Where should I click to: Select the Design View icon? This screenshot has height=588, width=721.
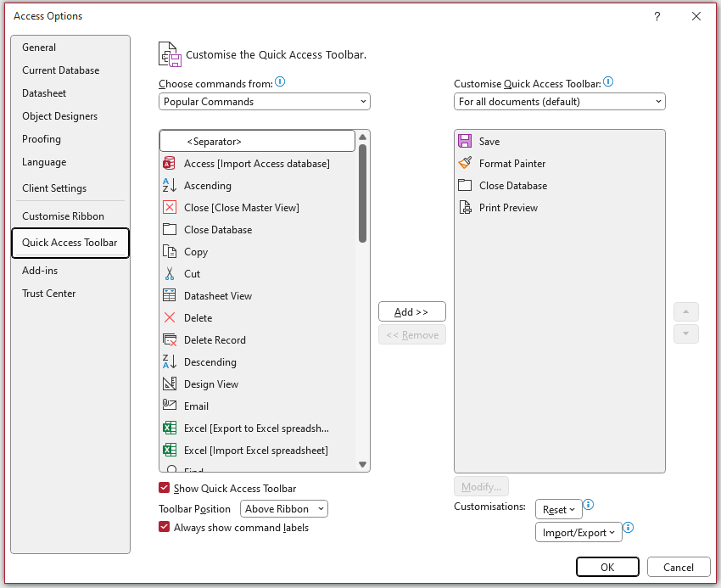coord(169,384)
